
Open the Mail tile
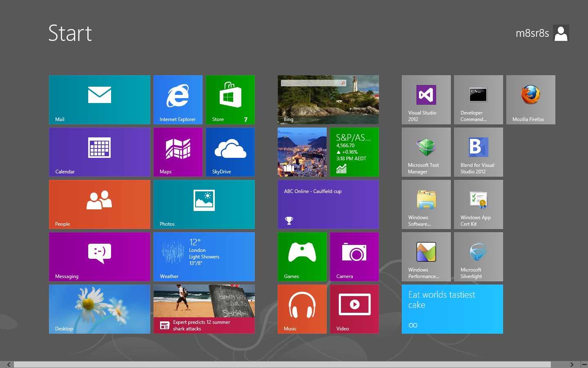[100, 100]
